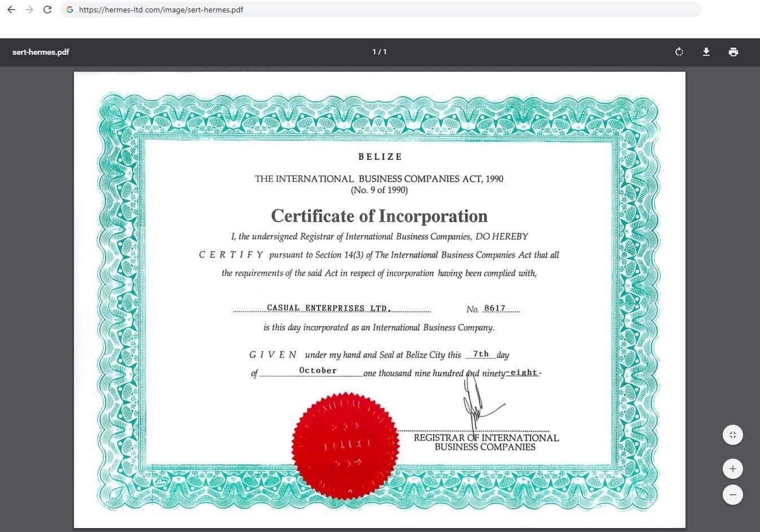This screenshot has height=532, width=760.
Task: Click the red seal on the certificate
Action: [346, 446]
